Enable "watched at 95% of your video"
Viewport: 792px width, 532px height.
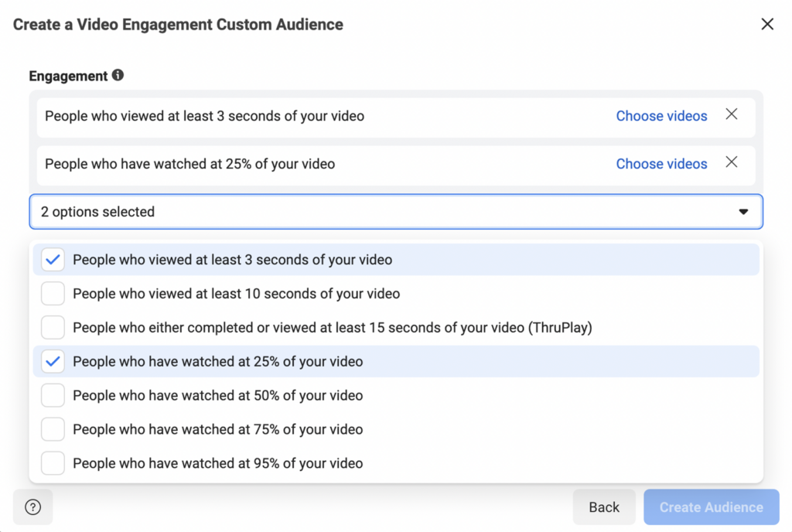[53, 463]
